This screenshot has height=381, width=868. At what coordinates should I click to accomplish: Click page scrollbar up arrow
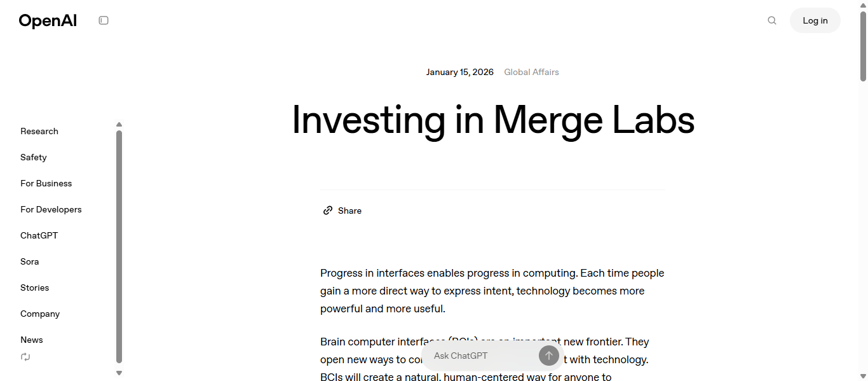(863, 5)
